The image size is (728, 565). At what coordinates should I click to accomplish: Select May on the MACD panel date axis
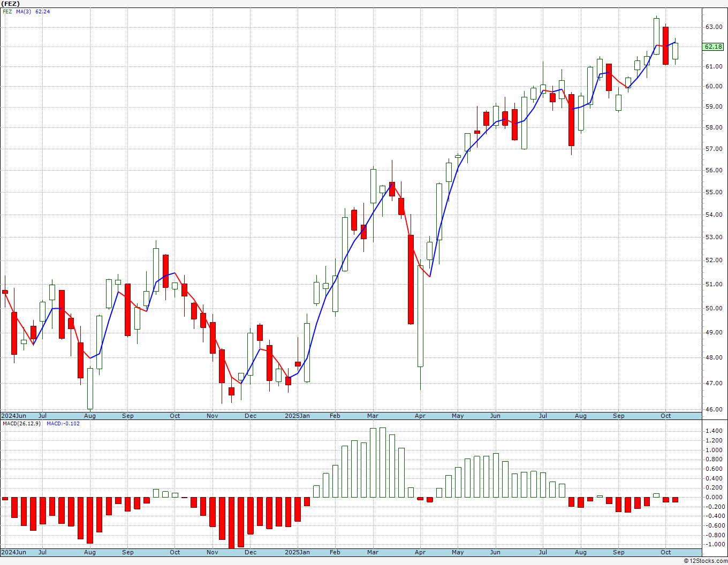[x=458, y=552]
